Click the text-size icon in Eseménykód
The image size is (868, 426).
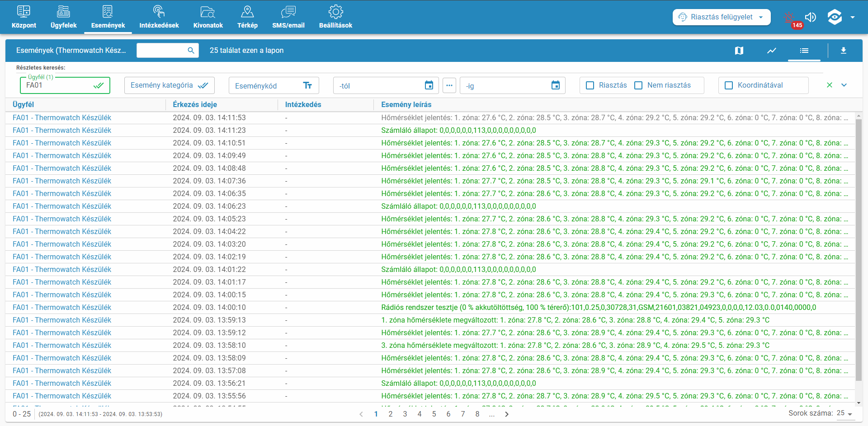(307, 85)
